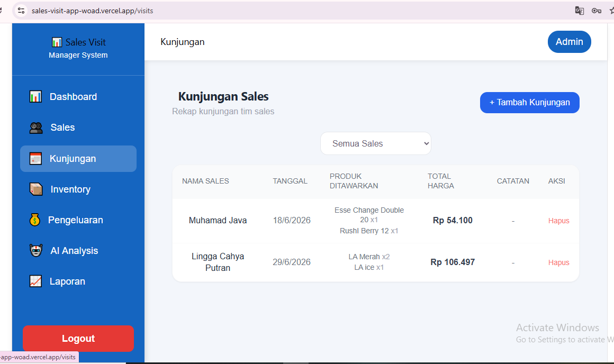Click the Manager System sidebar subtitle
Image resolution: width=614 pixels, height=364 pixels.
[x=78, y=55]
